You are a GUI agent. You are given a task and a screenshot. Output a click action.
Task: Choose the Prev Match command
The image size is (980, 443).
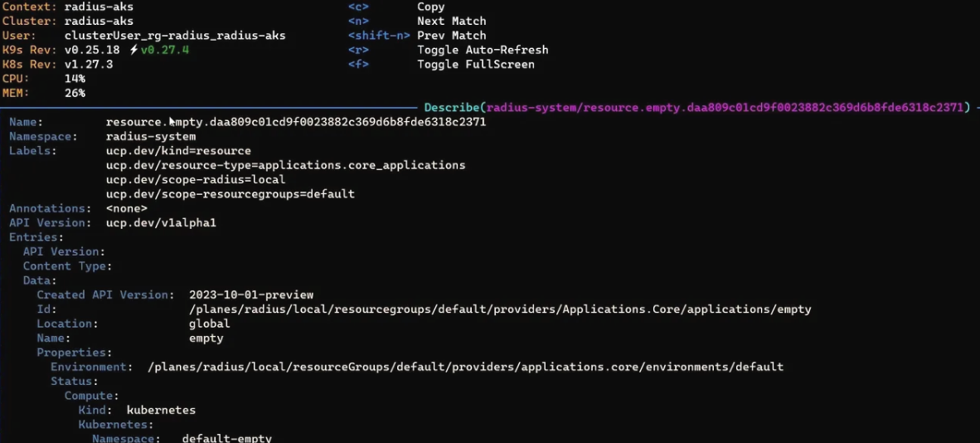pyautogui.click(x=451, y=36)
